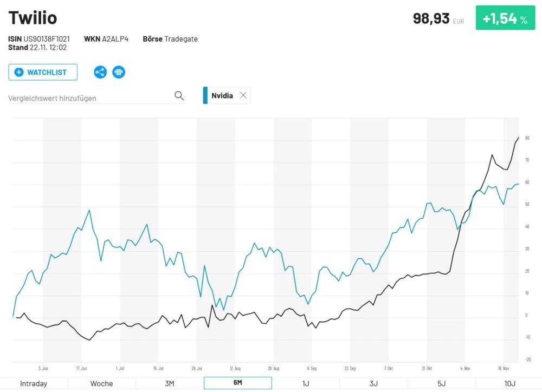Click the blue Nvidia color bar
Image resolution: width=542 pixels, height=392 pixels.
coord(205,95)
